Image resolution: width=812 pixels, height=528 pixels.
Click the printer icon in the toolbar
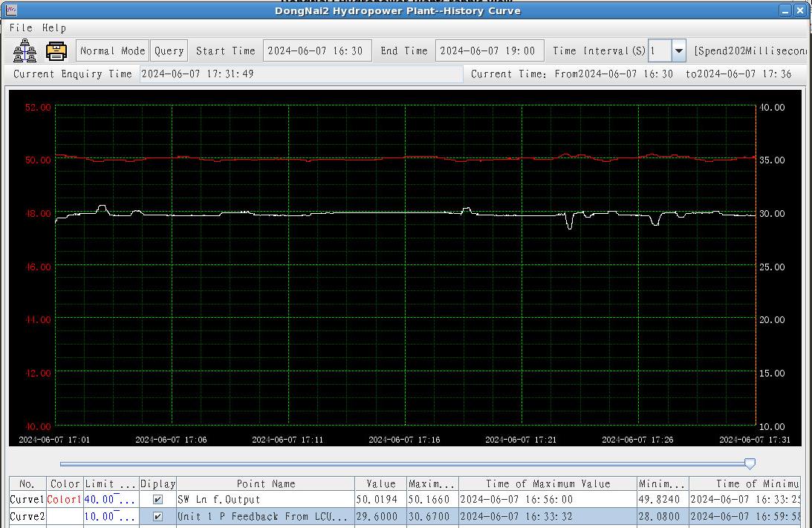coord(56,50)
